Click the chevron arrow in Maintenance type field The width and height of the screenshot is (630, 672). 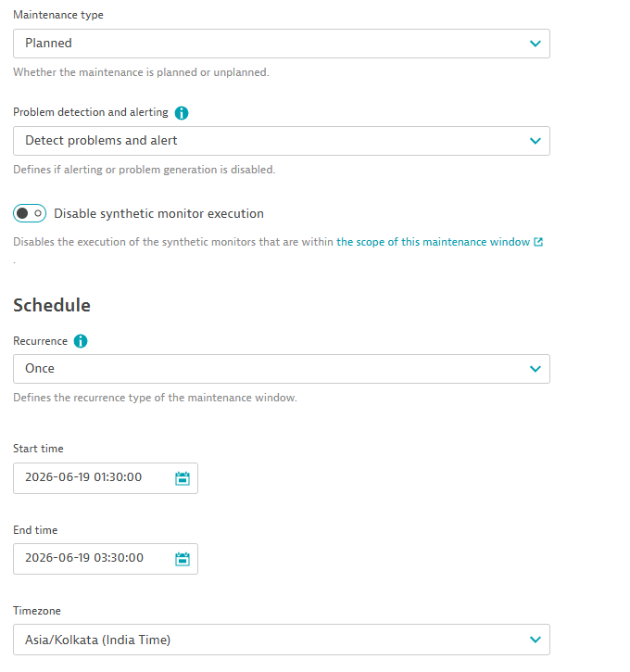535,44
